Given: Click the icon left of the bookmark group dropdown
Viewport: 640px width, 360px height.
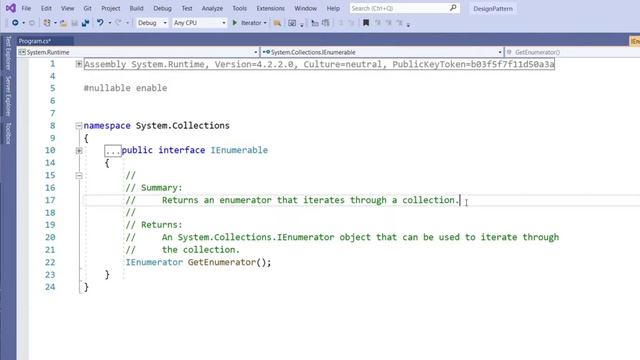Looking at the screenshot, I should 399,23.
